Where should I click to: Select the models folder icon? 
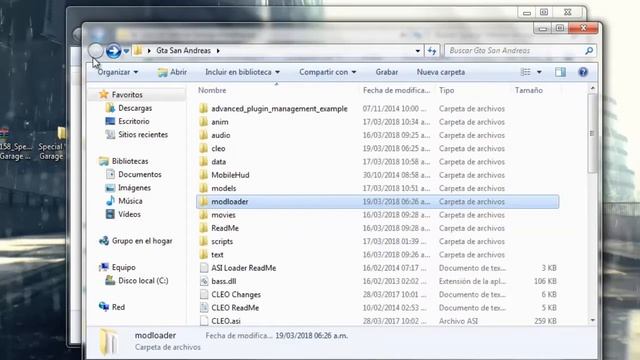coord(204,188)
